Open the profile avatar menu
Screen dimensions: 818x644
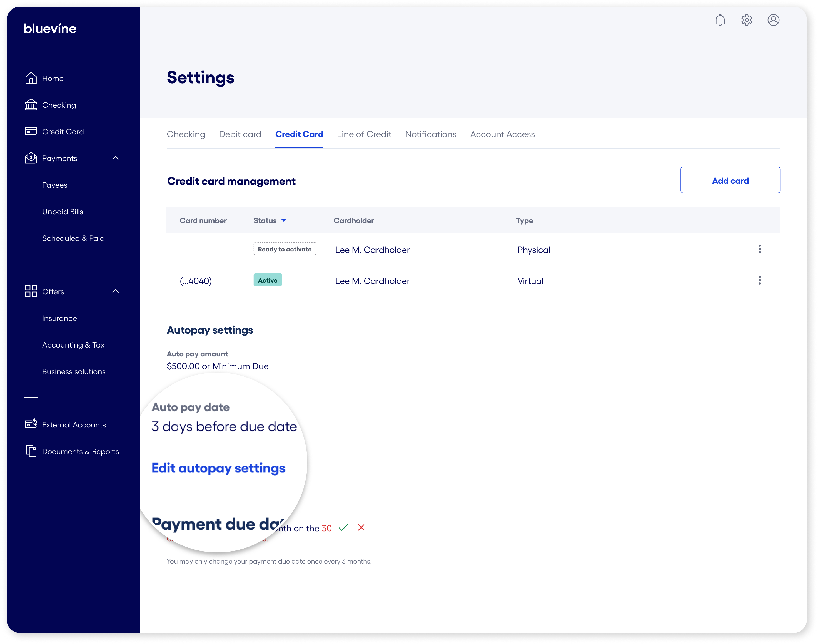[774, 20]
